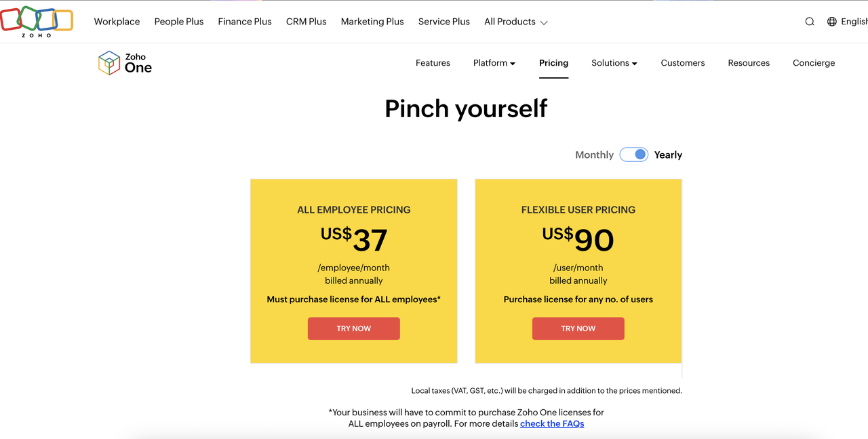This screenshot has height=439, width=868.
Task: Click the Zoho logo icon
Action: coord(37,20)
